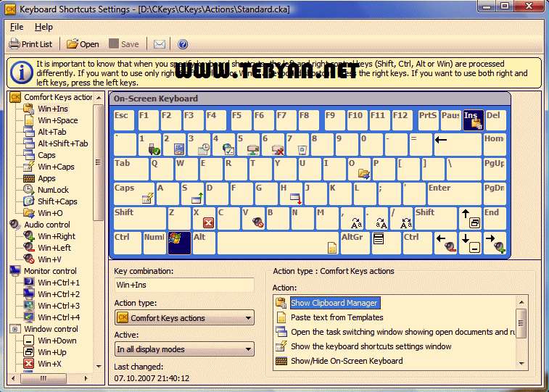Image resolution: width=549 pixels, height=392 pixels.
Task: Click the down arrow key with minimize icon
Action: pyautogui.click(x=470, y=243)
